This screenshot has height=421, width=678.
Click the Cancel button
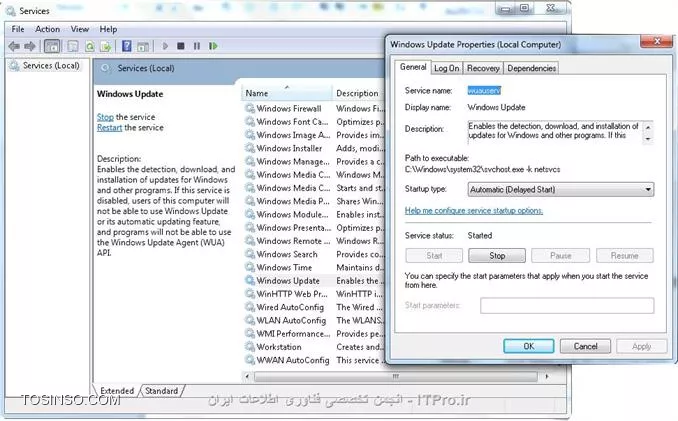[x=585, y=346]
